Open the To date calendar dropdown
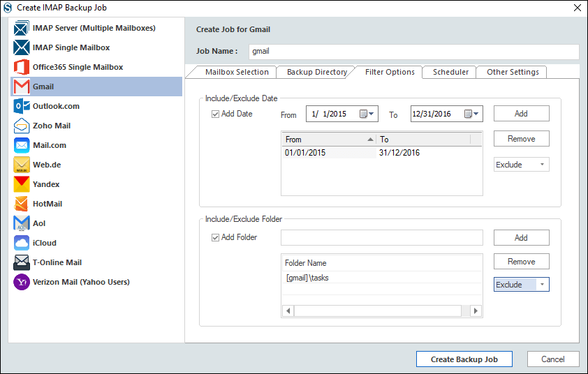Viewport: 588px width, 374px height. pyautogui.click(x=471, y=114)
